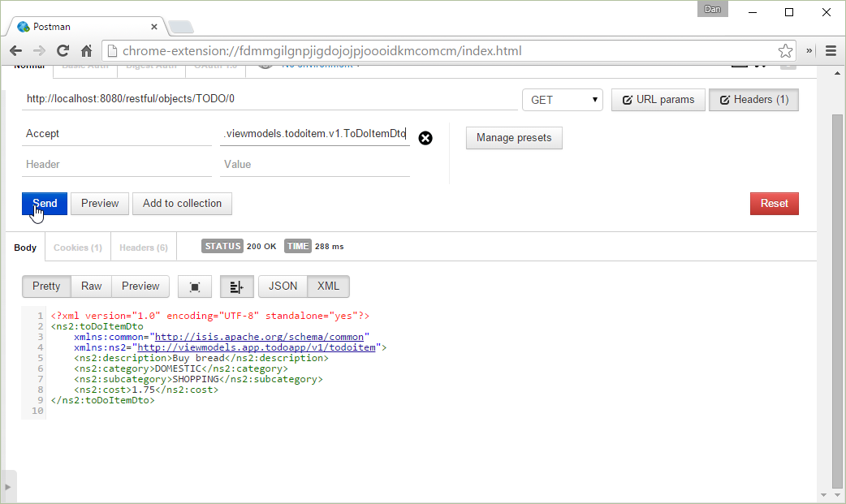This screenshot has height=504, width=846.
Task: Click the page vertical scrollbar thumb
Action: [837, 301]
